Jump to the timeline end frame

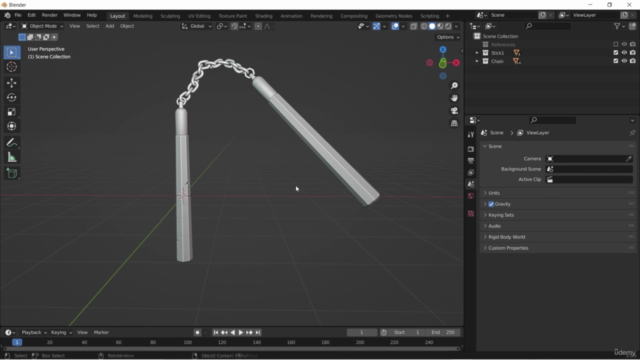pyautogui.click(x=258, y=333)
